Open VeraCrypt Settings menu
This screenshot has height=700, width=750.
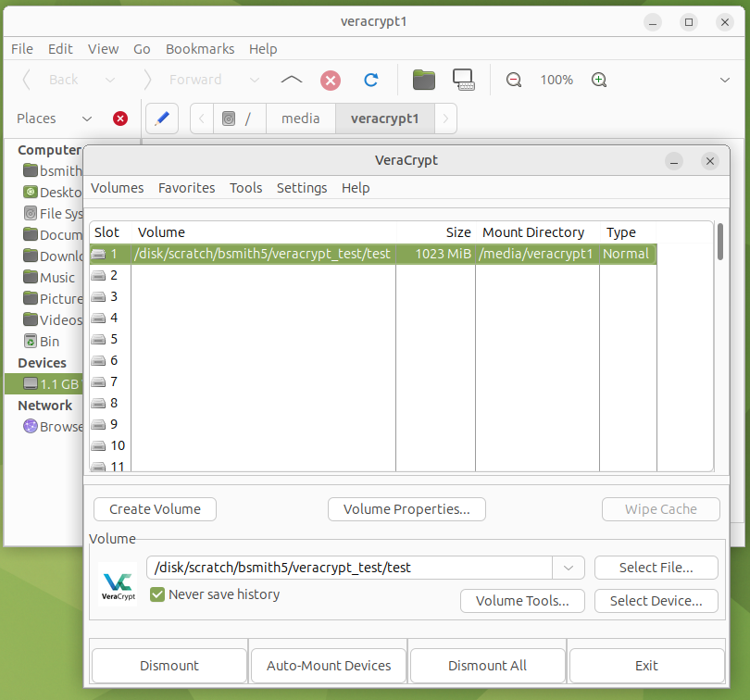click(x=302, y=188)
